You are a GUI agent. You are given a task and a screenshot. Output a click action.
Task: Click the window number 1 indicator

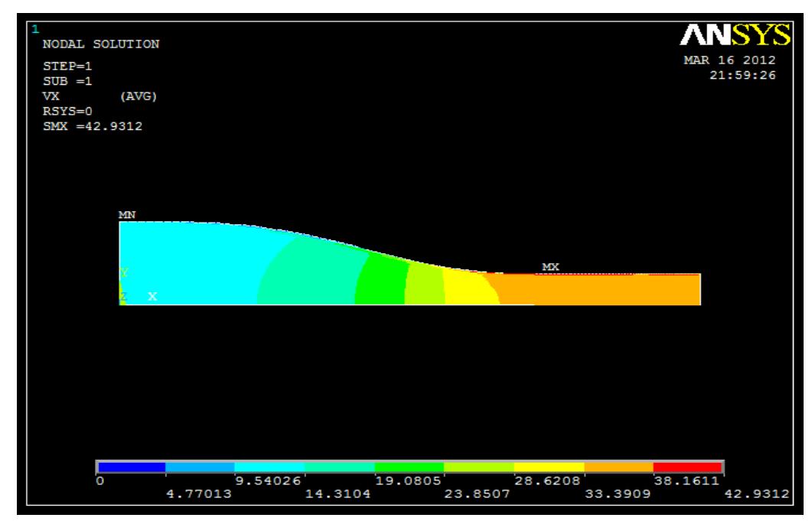coord(34,28)
